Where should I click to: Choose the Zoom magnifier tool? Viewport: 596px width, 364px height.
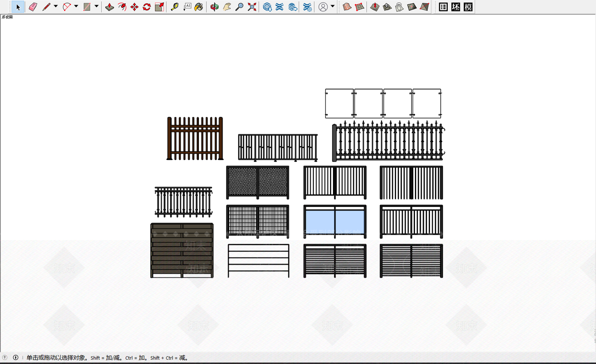(240, 7)
